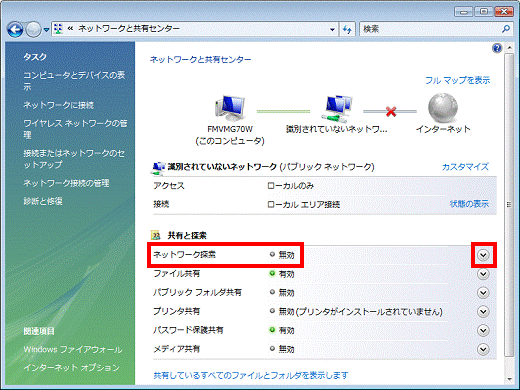This screenshot has width=520, height=390.
Task: Open the recent pages dropdown arrow
Action: [46, 30]
